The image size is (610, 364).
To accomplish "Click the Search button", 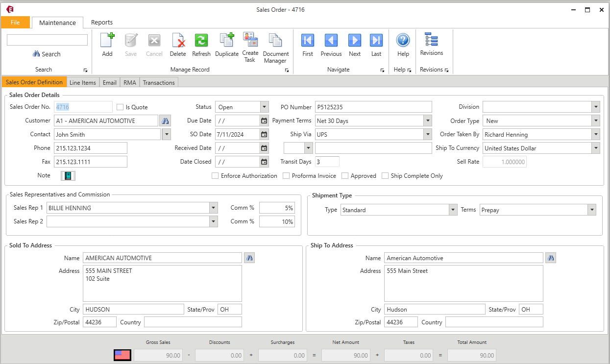I will click(x=47, y=53).
